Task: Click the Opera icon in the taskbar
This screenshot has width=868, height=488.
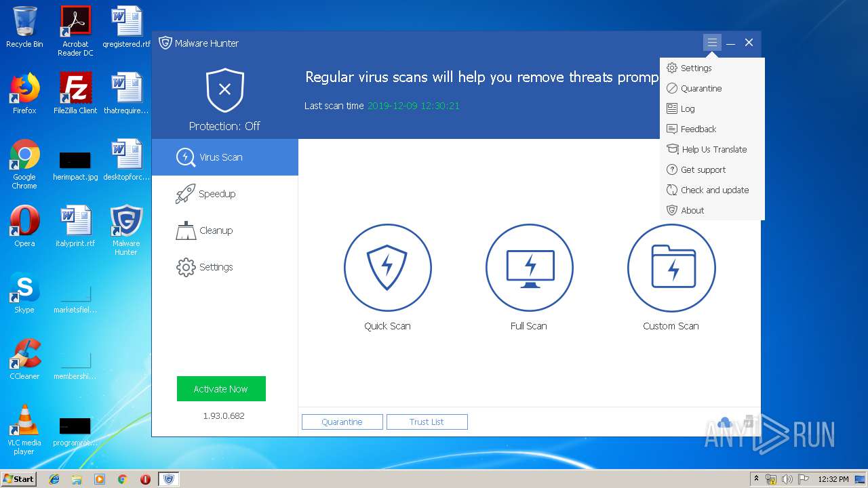Action: 145,479
